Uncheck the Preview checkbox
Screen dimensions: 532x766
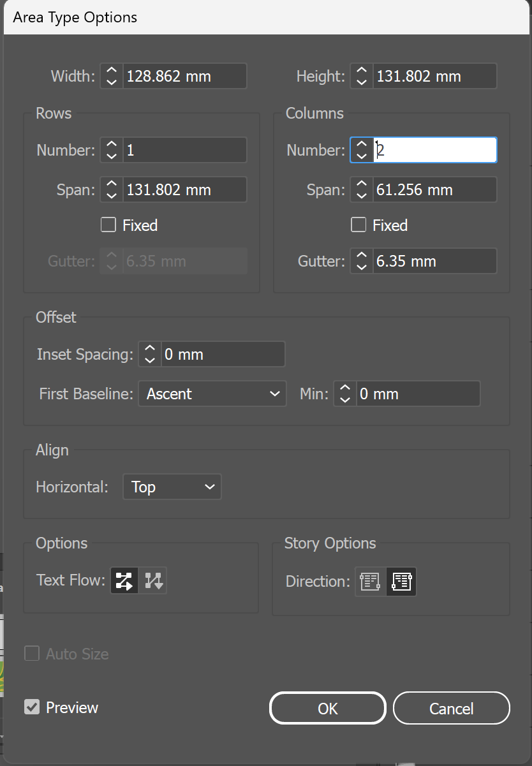32,707
